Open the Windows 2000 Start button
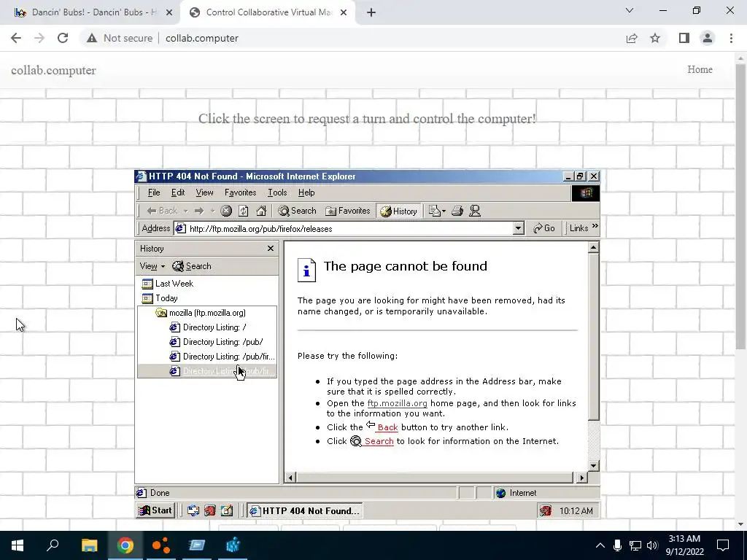 [x=155, y=510]
